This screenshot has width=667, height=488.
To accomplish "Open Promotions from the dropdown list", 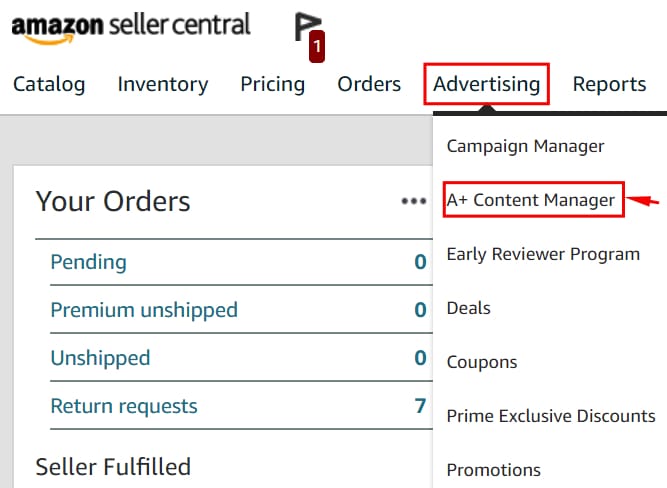I will coord(493,470).
